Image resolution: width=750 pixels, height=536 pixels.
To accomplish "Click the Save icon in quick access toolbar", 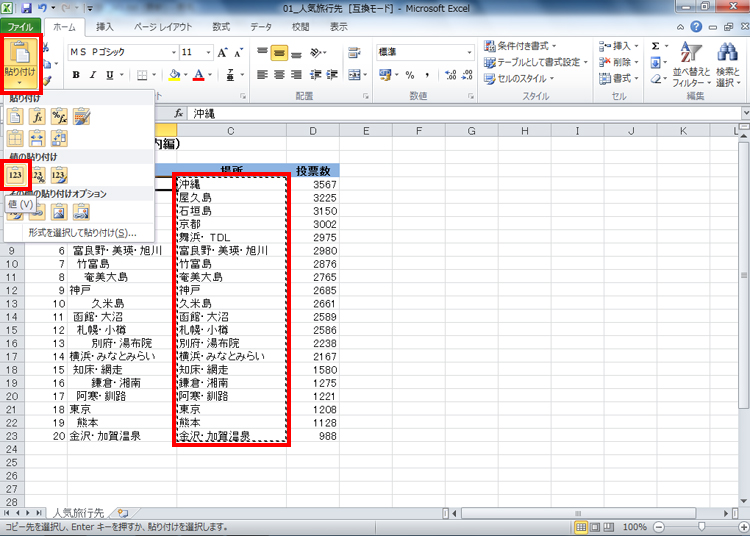I will point(26,8).
